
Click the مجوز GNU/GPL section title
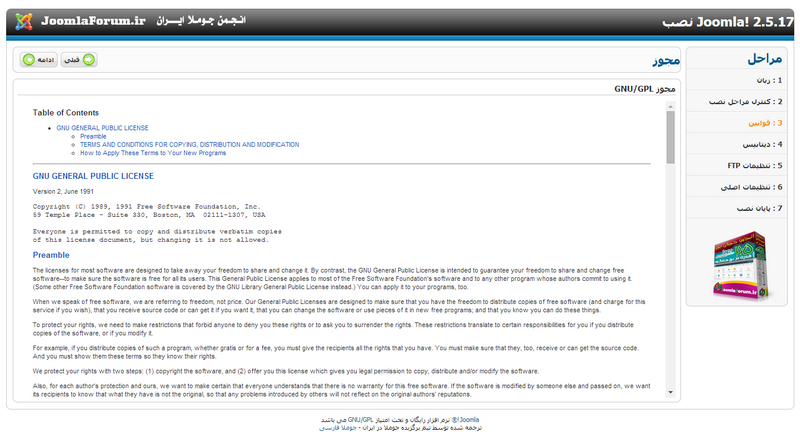pos(644,89)
